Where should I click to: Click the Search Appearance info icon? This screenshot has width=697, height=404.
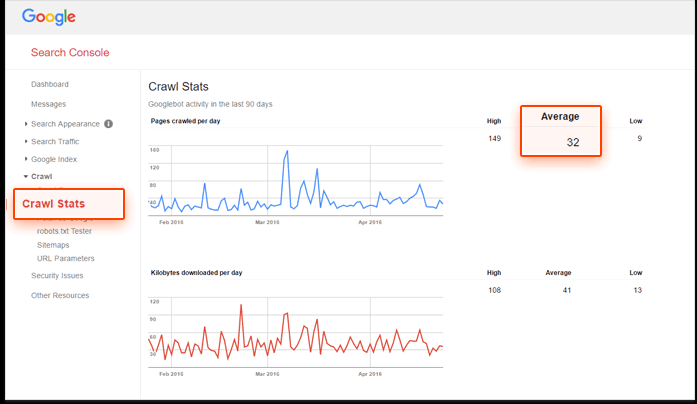[x=108, y=124]
